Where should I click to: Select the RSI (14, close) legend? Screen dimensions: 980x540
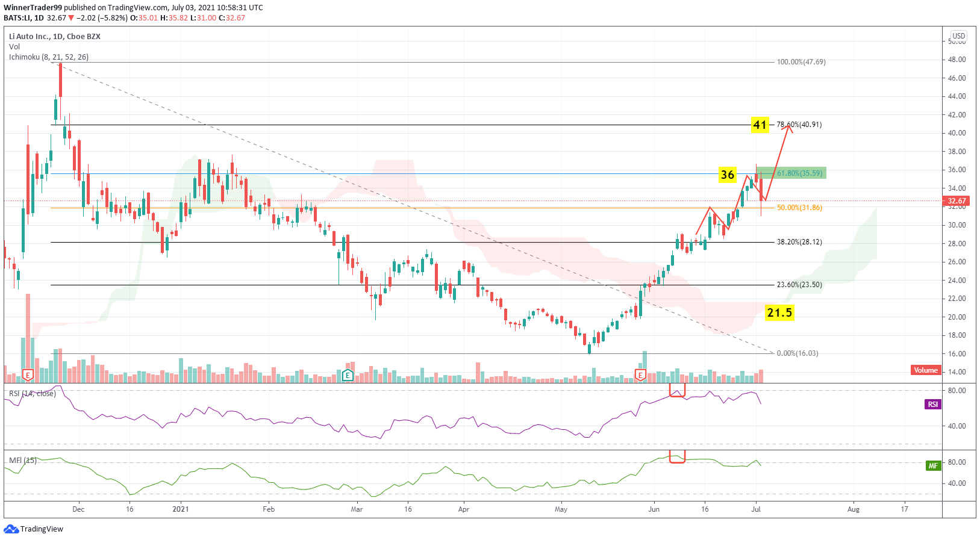coord(33,394)
